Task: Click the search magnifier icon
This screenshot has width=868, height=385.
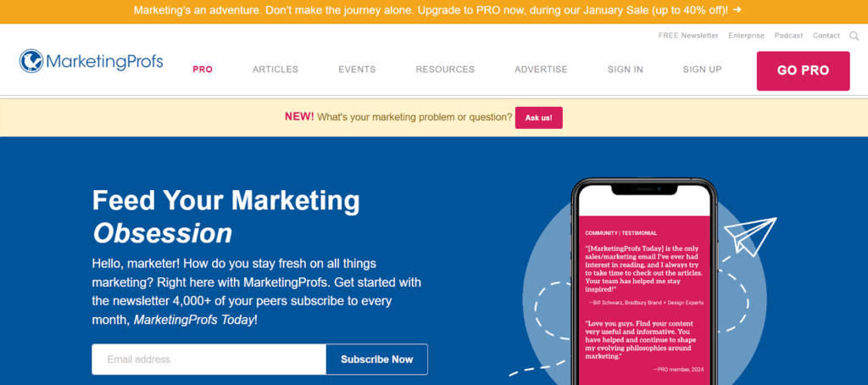Action: pyautogui.click(x=855, y=36)
